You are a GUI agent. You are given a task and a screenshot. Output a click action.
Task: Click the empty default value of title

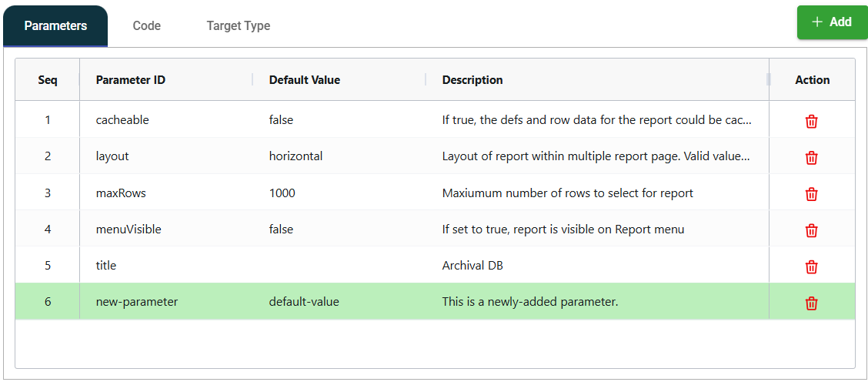pyautogui.click(x=339, y=266)
